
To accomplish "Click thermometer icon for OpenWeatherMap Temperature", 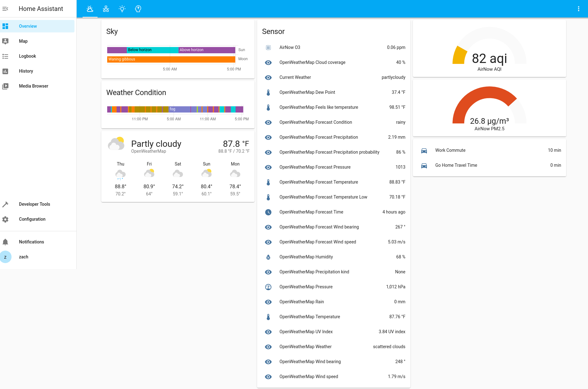I will click(268, 317).
